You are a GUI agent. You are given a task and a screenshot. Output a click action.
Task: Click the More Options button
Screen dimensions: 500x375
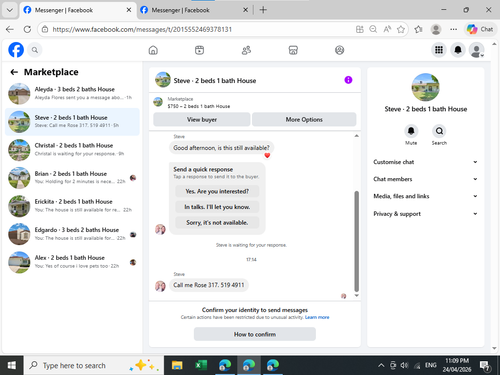point(304,119)
